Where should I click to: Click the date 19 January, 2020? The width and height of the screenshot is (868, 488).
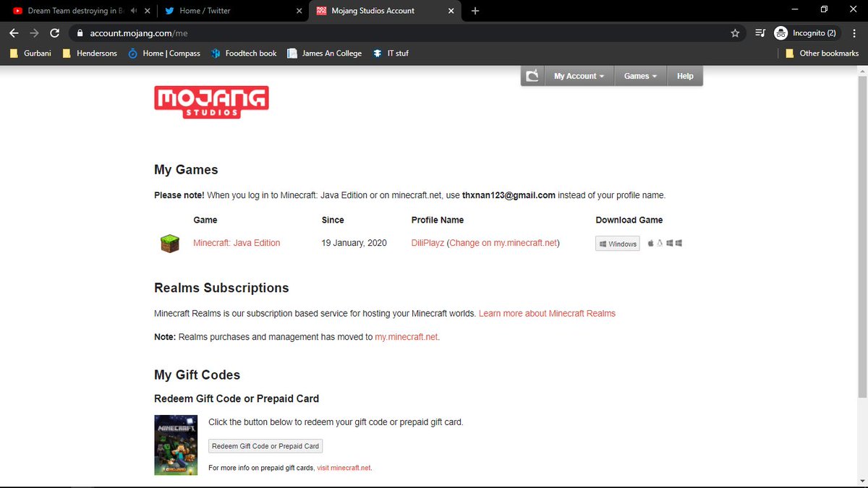pos(354,243)
